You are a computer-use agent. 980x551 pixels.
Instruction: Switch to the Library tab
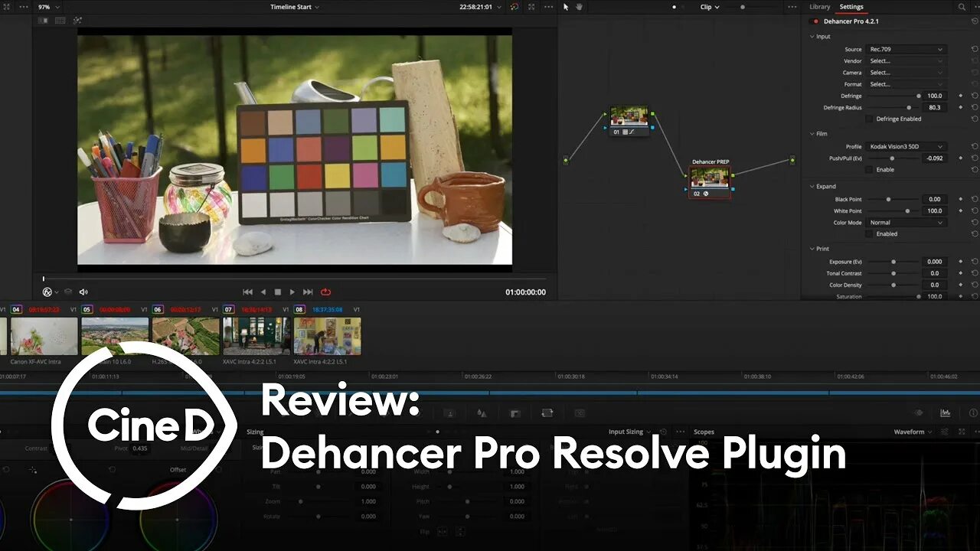tap(820, 7)
